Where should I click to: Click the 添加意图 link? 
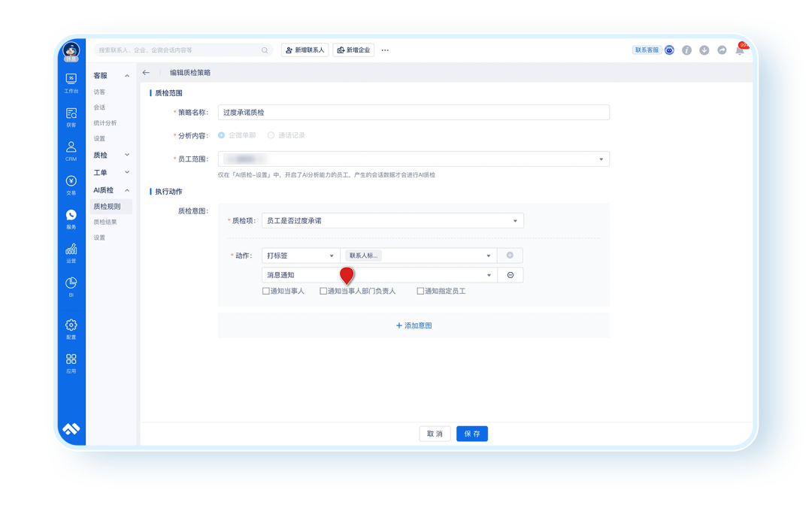click(x=414, y=325)
